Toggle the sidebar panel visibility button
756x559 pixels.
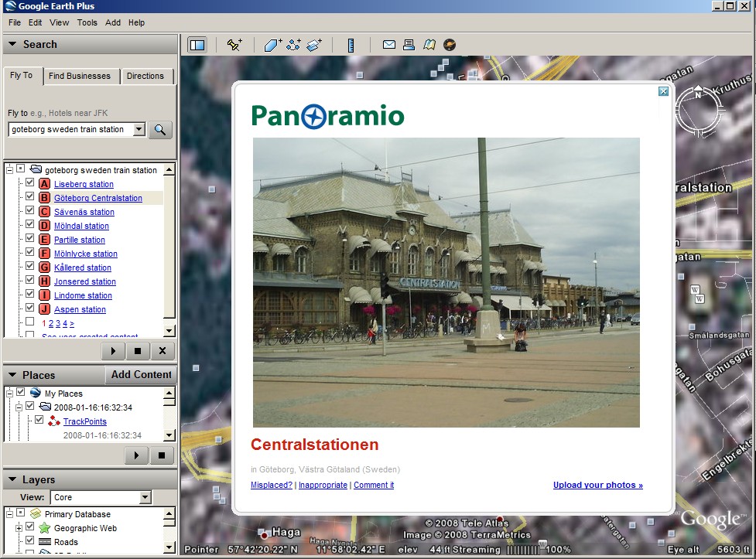tap(197, 45)
